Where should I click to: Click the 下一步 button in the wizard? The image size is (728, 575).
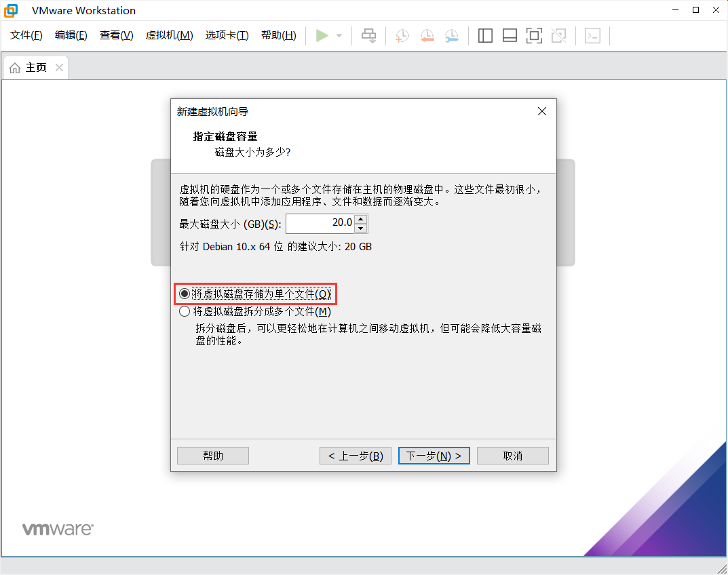434,455
